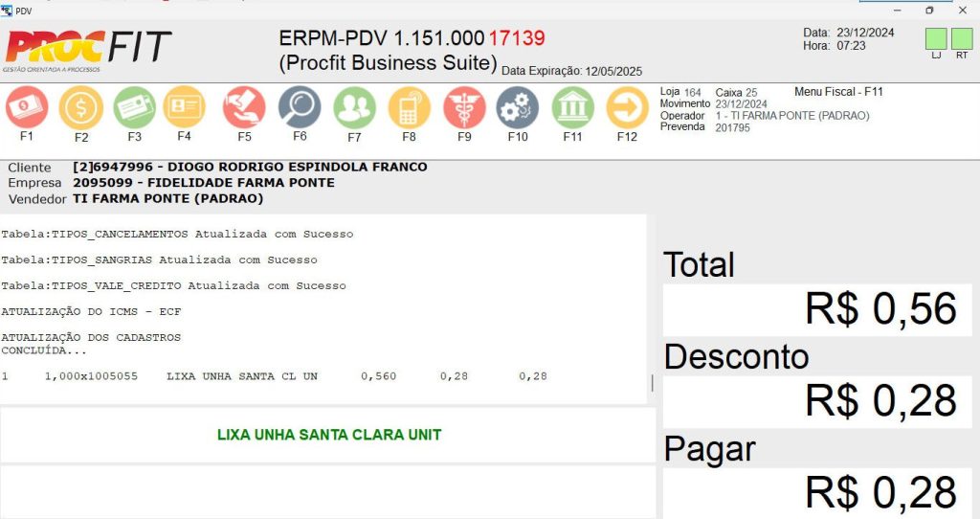This screenshot has height=519, width=980.
Task: Click the F5 hand payment icon
Action: point(244,107)
